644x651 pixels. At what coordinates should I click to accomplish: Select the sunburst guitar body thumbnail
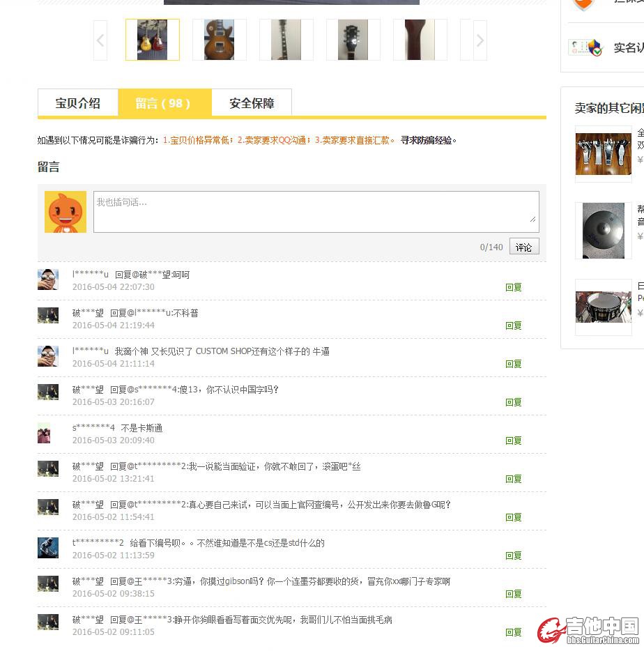click(x=220, y=40)
